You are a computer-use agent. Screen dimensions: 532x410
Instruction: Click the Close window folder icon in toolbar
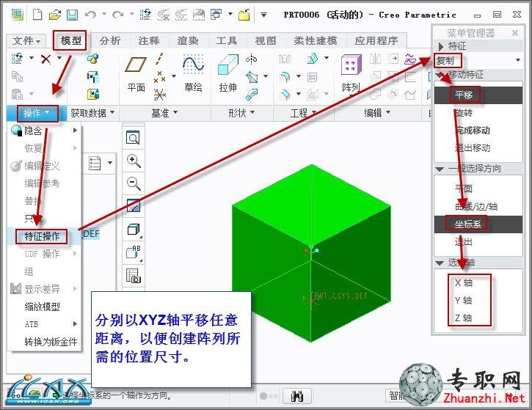click(244, 15)
